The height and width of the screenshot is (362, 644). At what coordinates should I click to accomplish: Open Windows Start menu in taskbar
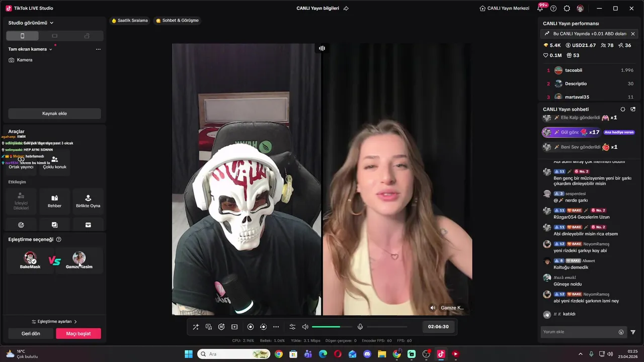tap(189, 354)
